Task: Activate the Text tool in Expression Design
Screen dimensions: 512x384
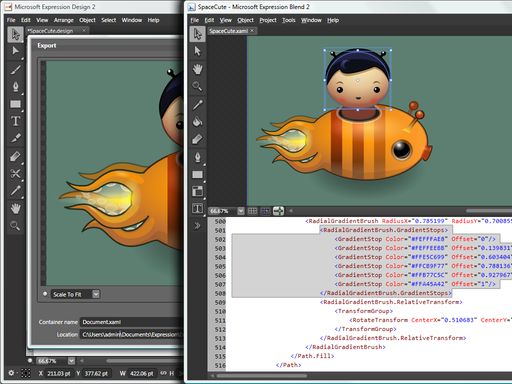Action: click(15, 121)
